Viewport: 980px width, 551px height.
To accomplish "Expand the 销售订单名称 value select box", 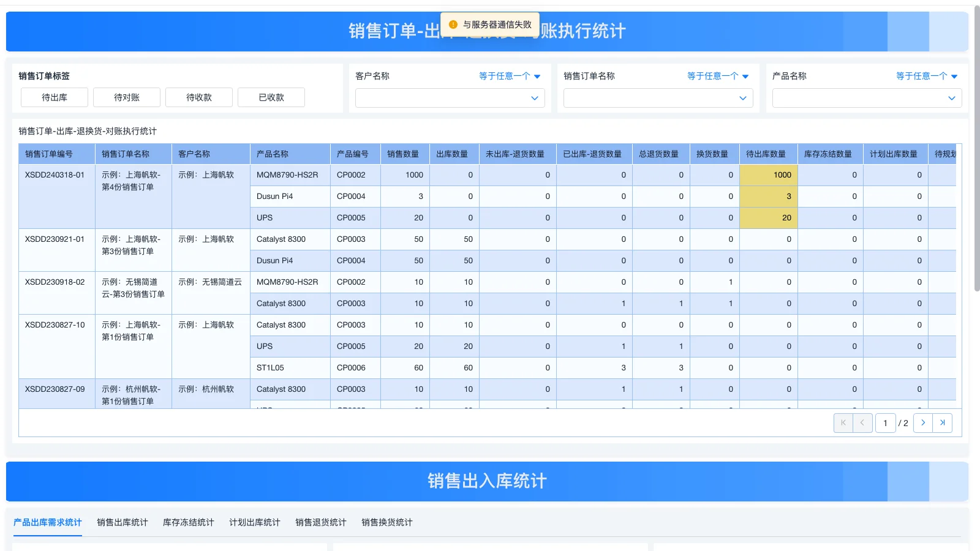I will point(658,98).
